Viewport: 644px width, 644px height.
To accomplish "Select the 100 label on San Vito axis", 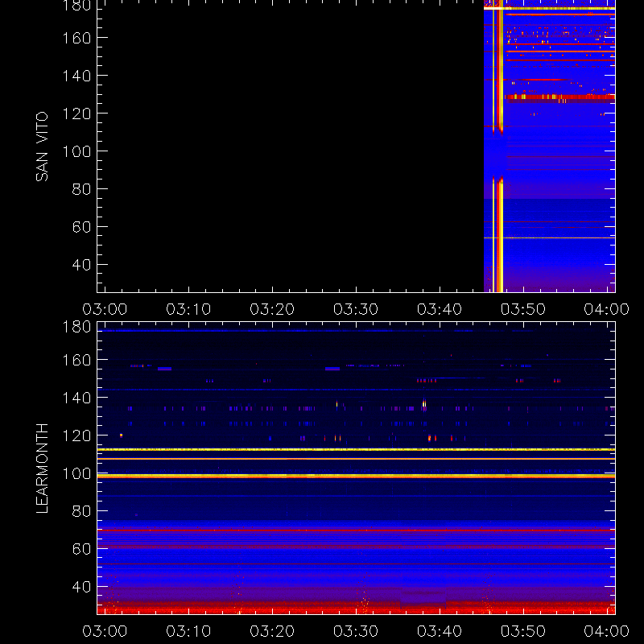I will click(76, 151).
